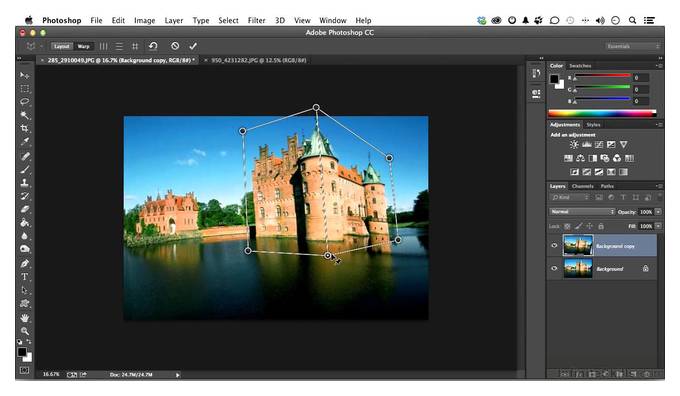Select the Zoom tool
Viewport: 680px width, 396px height.
(24, 331)
